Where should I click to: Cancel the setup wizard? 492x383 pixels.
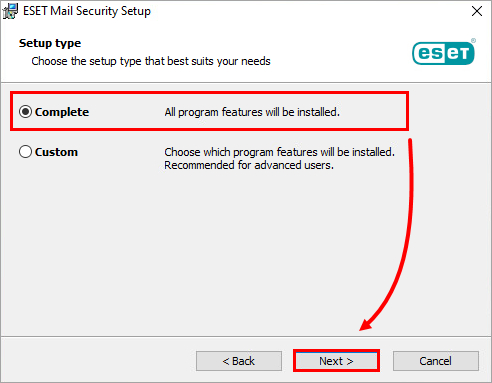(x=436, y=361)
